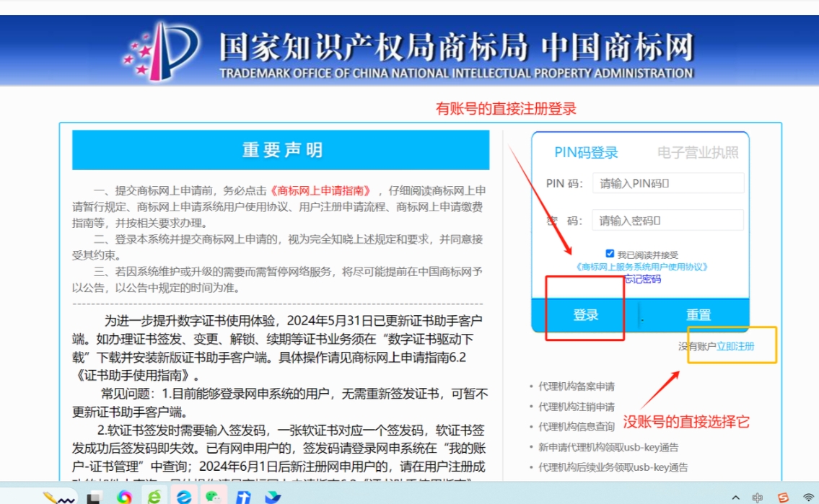Screen dimensions: 819x504
Task: Click the line starting 常见问题
Action: (280, 403)
